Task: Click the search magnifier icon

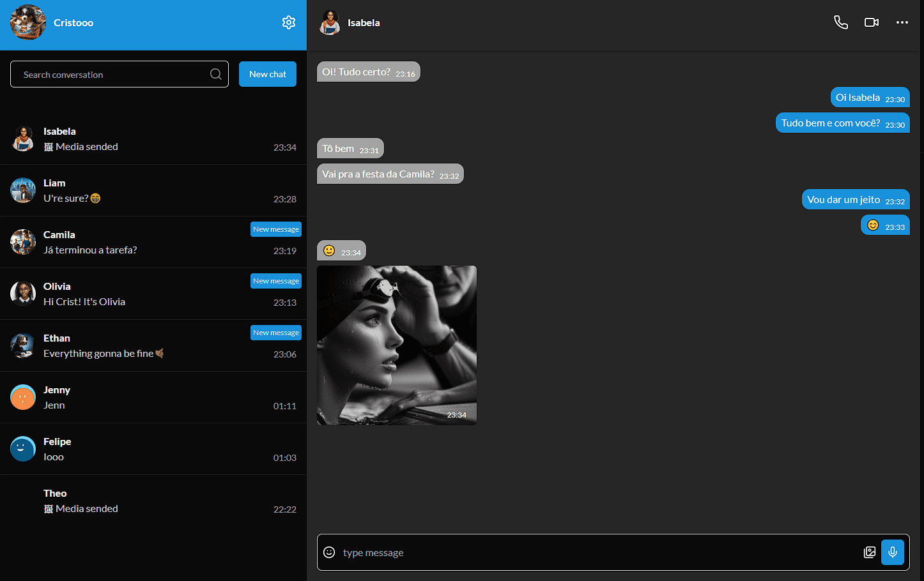Action: 216,74
